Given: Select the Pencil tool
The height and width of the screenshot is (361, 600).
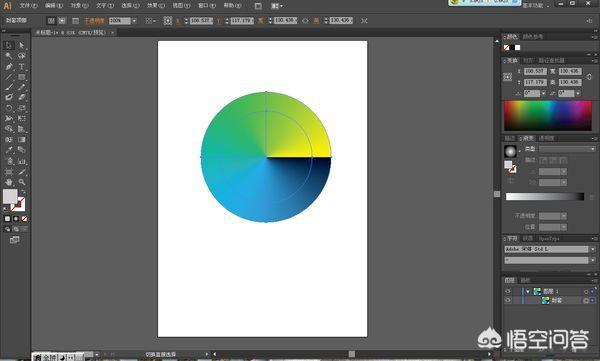Looking at the screenshot, I should click(22, 87).
